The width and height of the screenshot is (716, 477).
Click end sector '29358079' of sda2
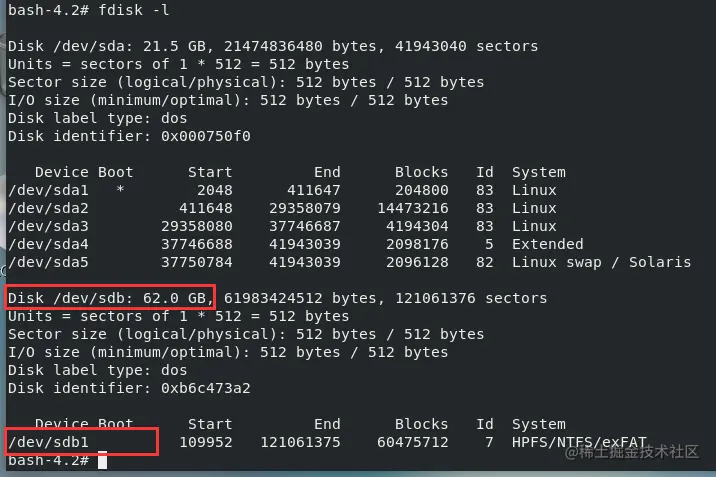[x=305, y=208]
